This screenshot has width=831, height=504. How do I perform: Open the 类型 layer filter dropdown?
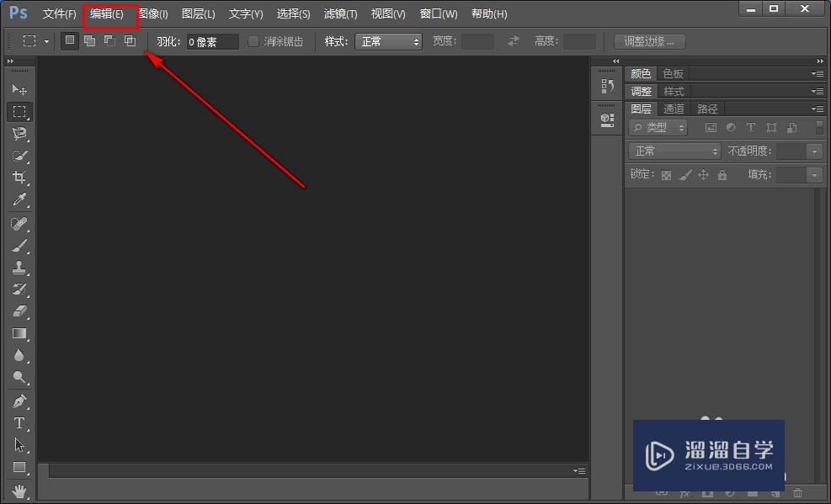click(658, 128)
